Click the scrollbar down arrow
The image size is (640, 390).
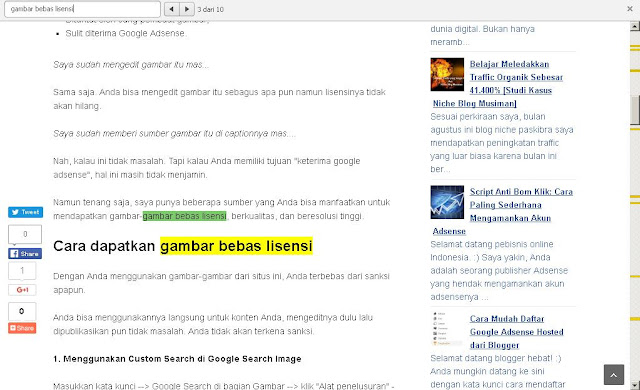(x=635, y=385)
